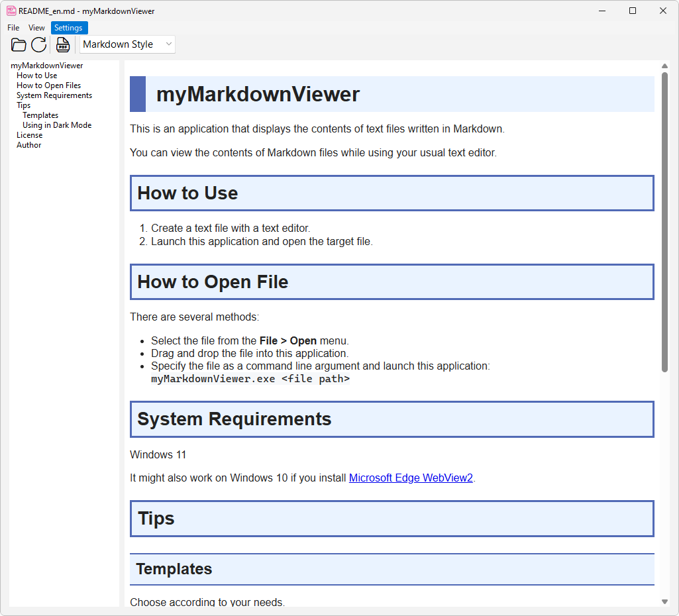Click 'Launch this application and open the target file'
The height and width of the screenshot is (616, 679).
pos(262,242)
